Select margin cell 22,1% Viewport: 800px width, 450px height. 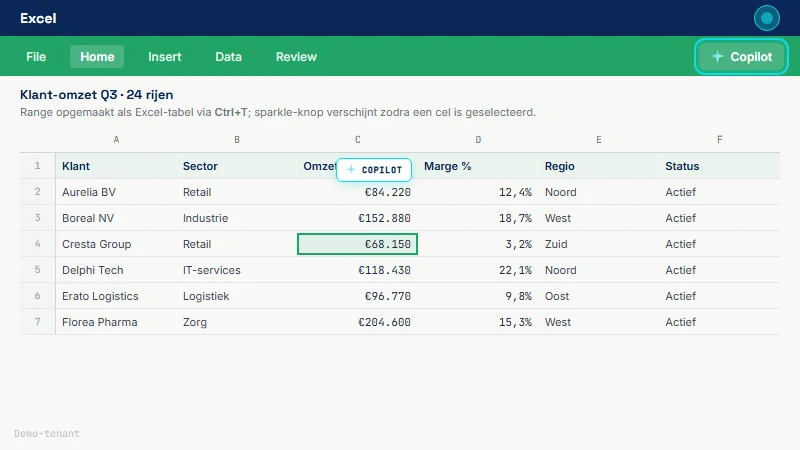coord(478,270)
